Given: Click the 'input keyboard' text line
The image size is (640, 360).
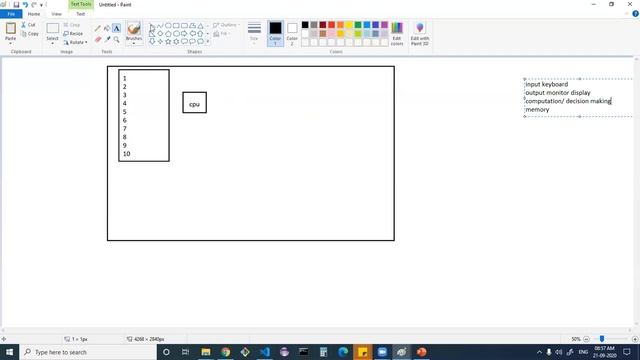Looking at the screenshot, I should pyautogui.click(x=547, y=84).
